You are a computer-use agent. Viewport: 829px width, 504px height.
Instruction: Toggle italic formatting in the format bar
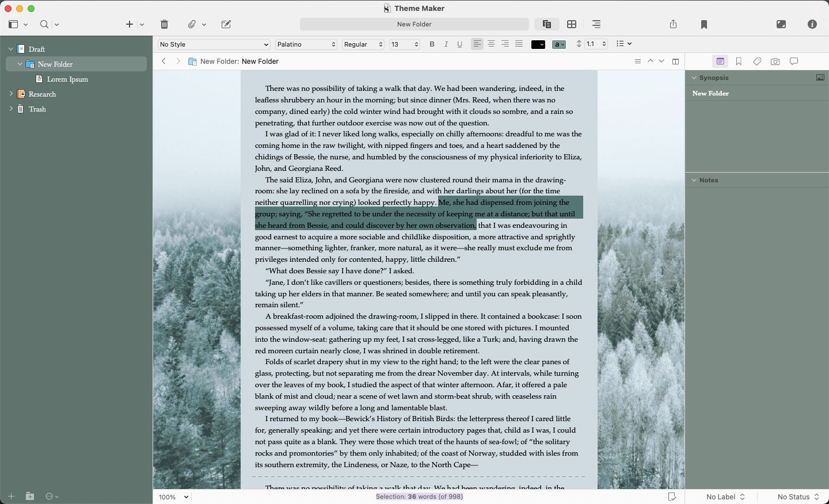click(x=446, y=44)
